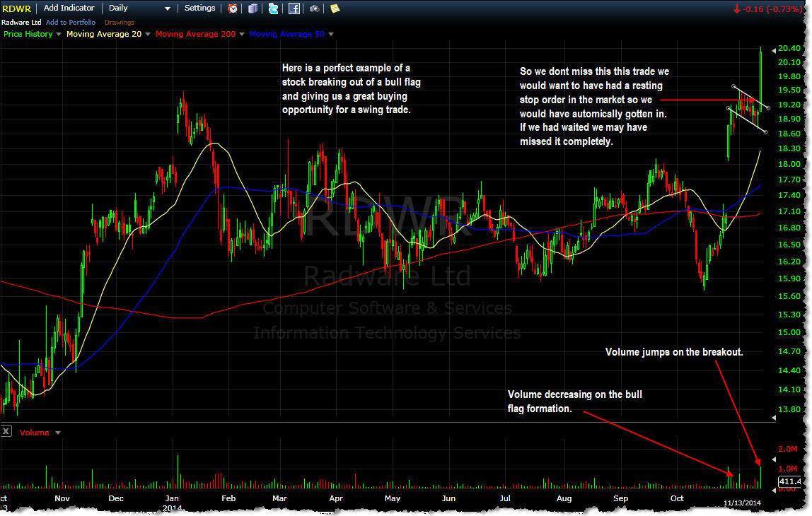Click the Drawings link

pos(119,22)
